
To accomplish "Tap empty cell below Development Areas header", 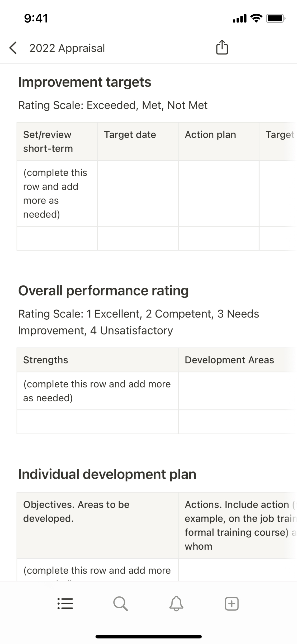I will tap(237, 391).
